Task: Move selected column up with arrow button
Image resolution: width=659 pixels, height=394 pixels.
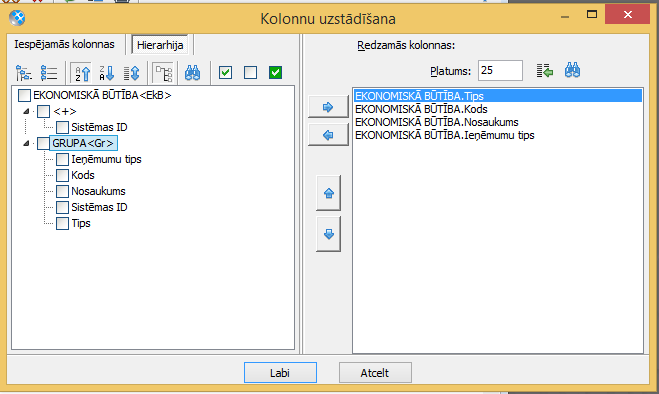Action: [x=329, y=193]
